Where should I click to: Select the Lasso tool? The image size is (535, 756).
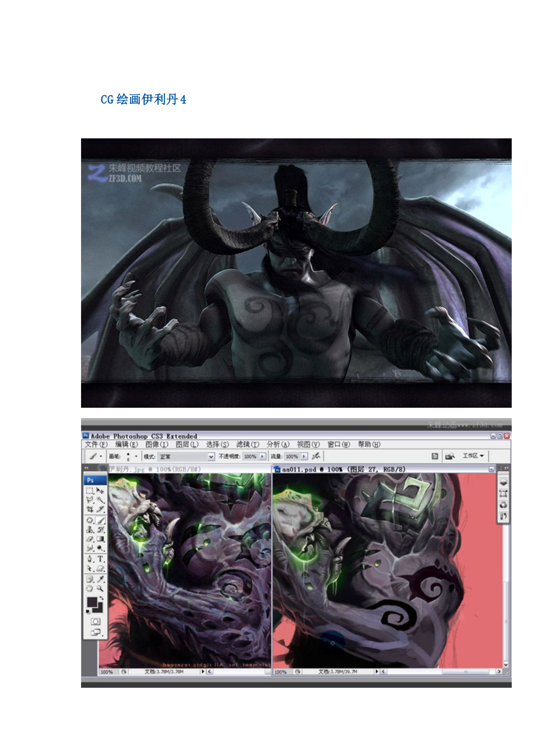[90, 500]
